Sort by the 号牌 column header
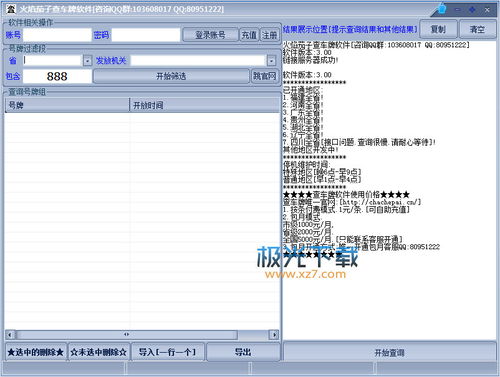Viewport: 500px width, 377px height. click(x=67, y=105)
